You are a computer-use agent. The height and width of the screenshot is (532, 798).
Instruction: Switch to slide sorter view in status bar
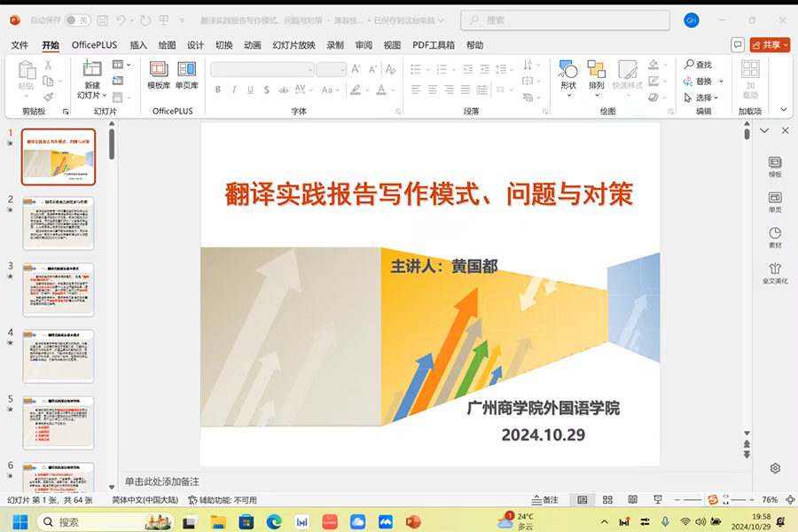click(606, 500)
